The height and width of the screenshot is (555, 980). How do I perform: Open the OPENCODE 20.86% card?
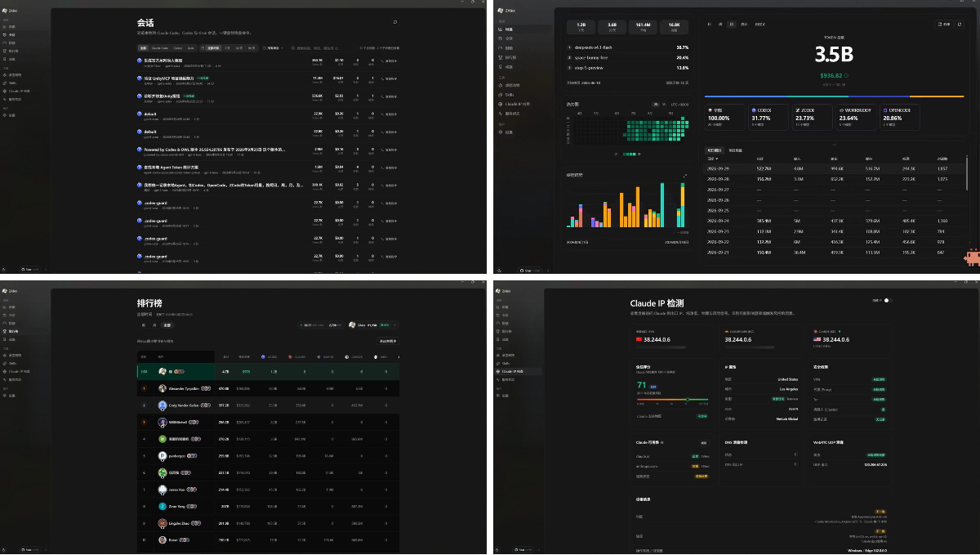coord(900,118)
